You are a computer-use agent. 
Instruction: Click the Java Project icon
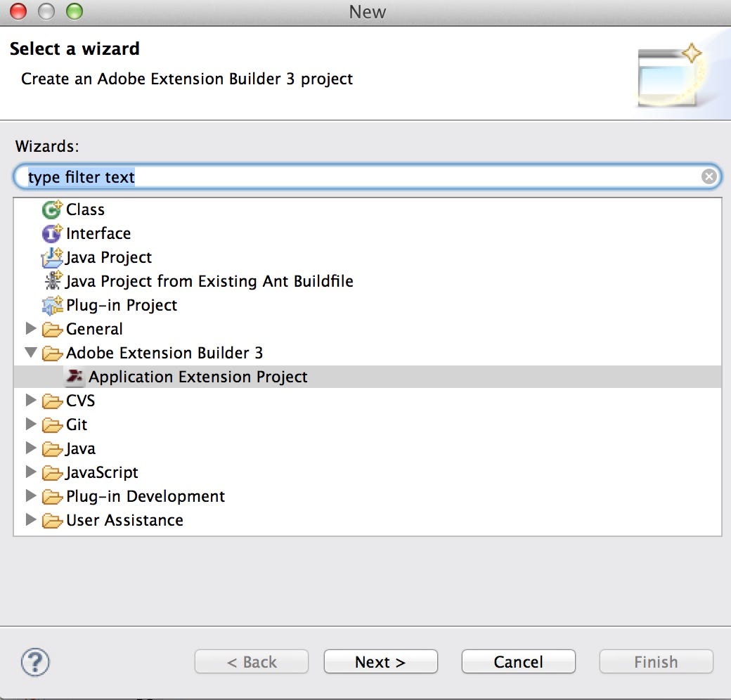[52, 258]
